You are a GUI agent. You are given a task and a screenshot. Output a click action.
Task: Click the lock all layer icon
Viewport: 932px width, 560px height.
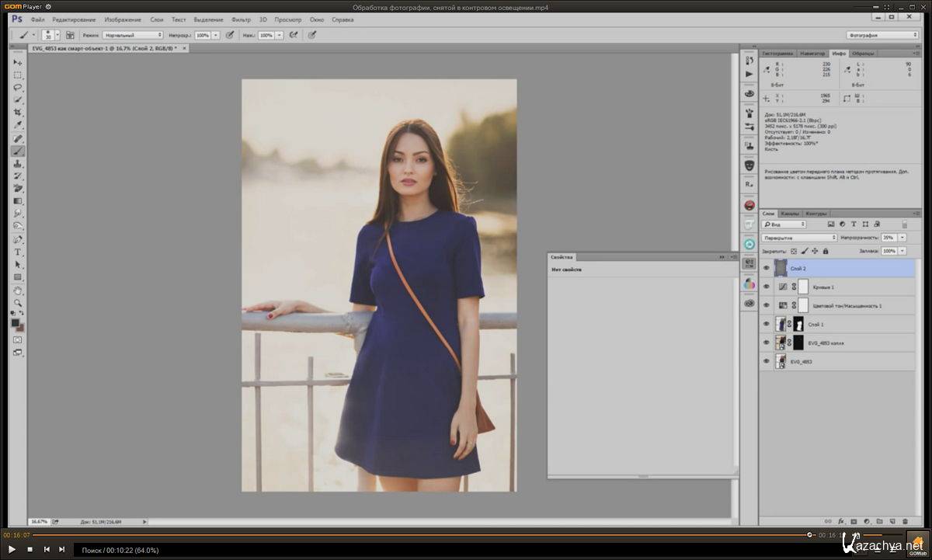825,252
